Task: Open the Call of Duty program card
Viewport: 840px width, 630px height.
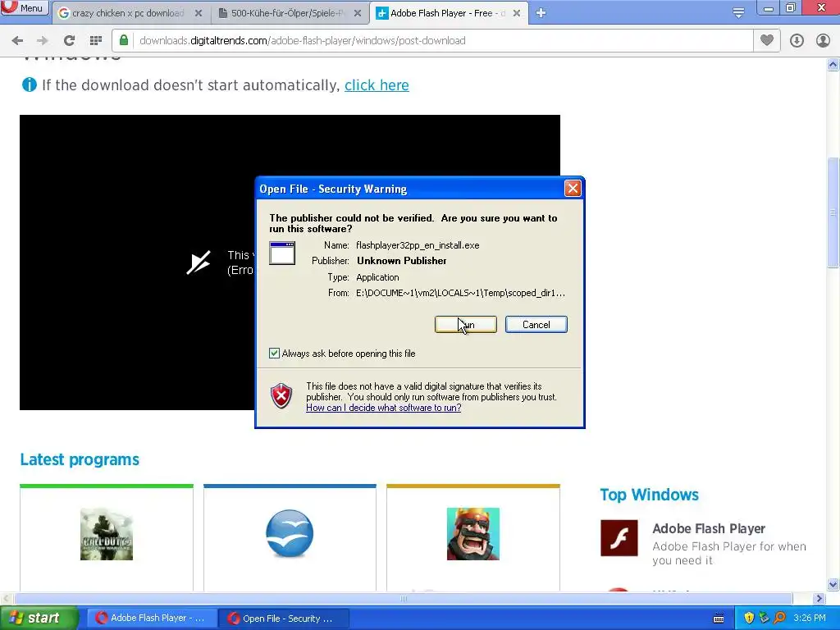Action: 107,537
